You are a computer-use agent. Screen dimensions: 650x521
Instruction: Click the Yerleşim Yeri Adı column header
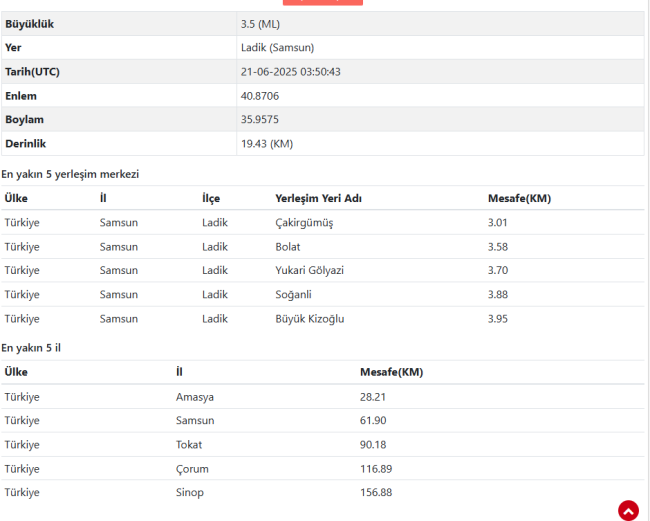pyautogui.click(x=318, y=198)
